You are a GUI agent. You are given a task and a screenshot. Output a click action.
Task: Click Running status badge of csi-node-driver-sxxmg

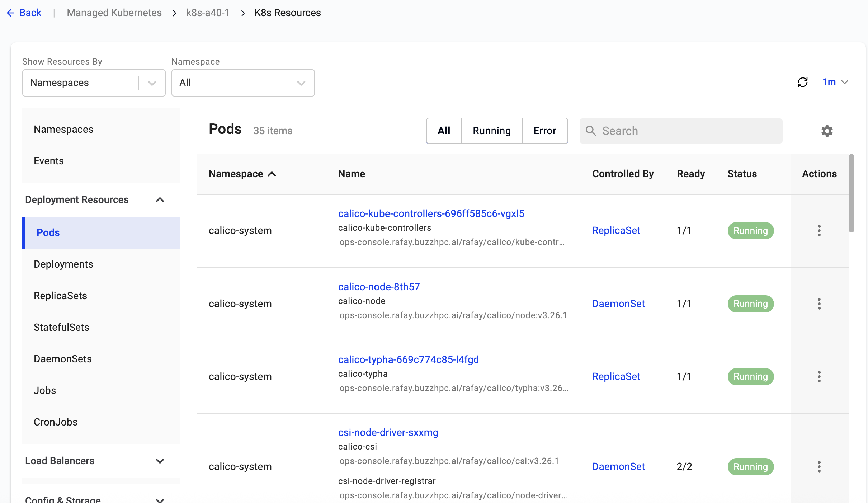(750, 467)
